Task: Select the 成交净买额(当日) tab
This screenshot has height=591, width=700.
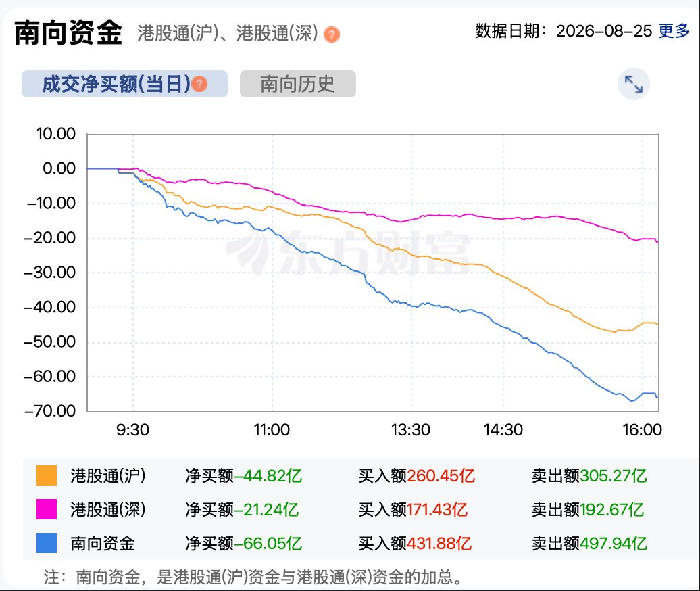Action: 124,84
